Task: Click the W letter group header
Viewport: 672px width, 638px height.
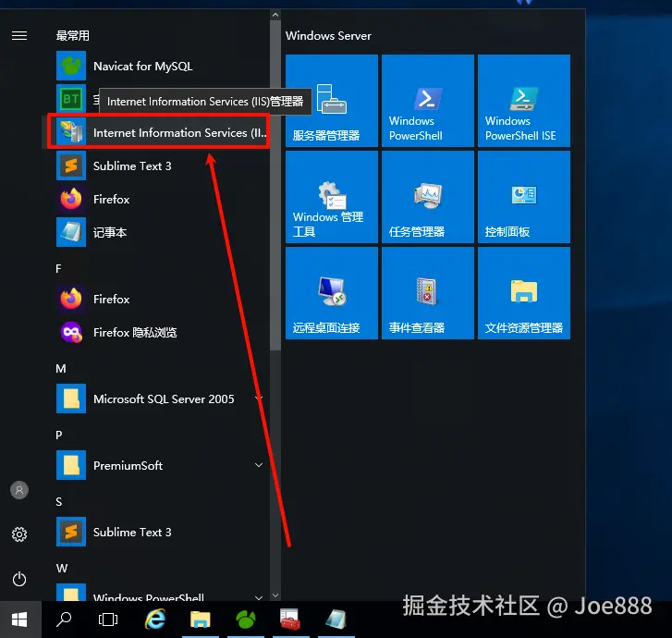Action: click(62, 569)
